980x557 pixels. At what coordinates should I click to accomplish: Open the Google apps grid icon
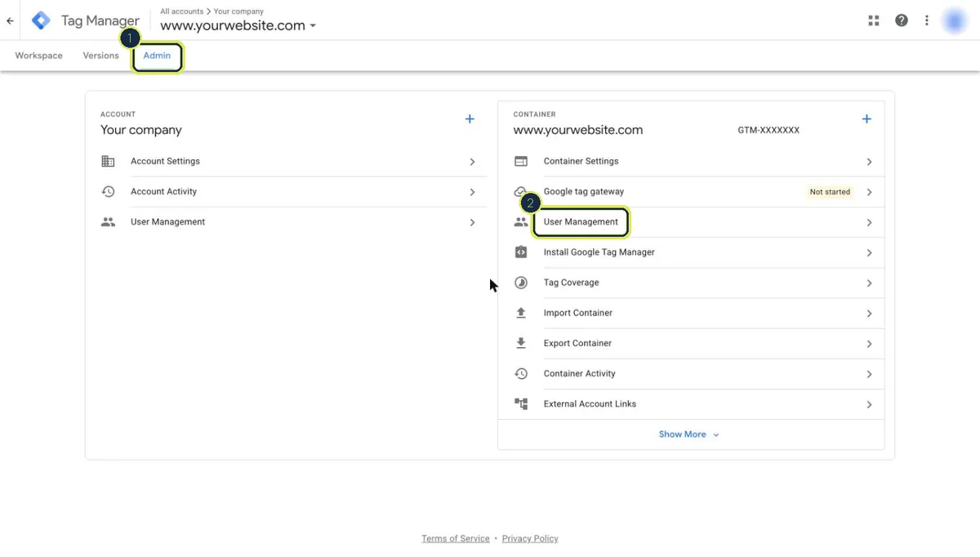874,20
